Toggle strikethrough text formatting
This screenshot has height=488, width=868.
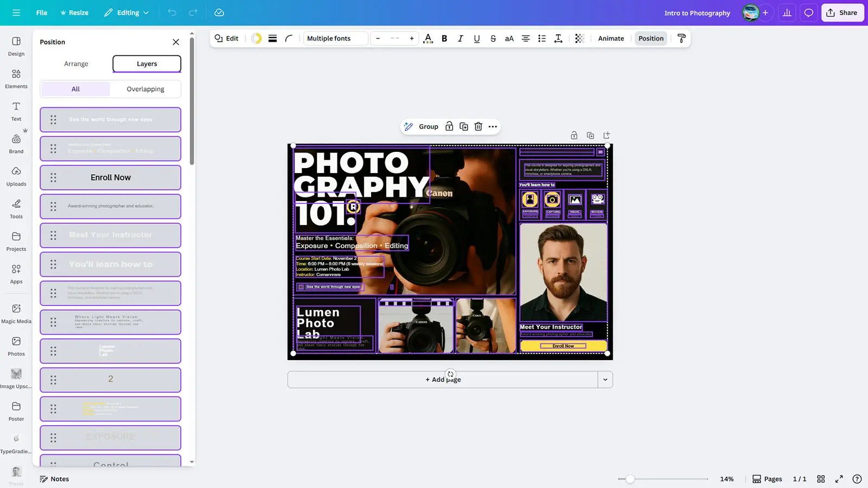(x=493, y=38)
